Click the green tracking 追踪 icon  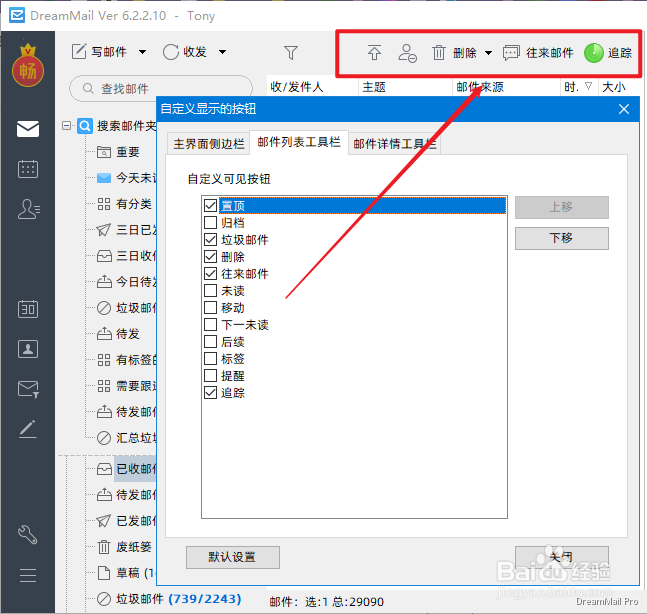pyautogui.click(x=594, y=53)
